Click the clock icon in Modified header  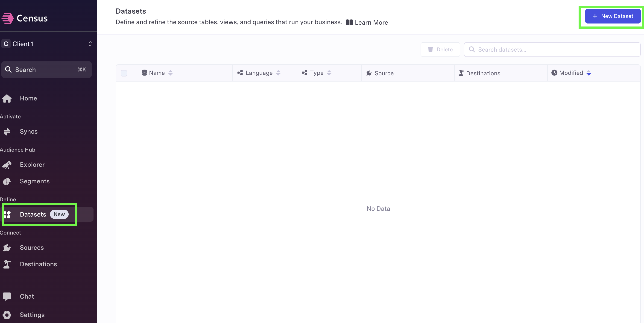(x=554, y=73)
